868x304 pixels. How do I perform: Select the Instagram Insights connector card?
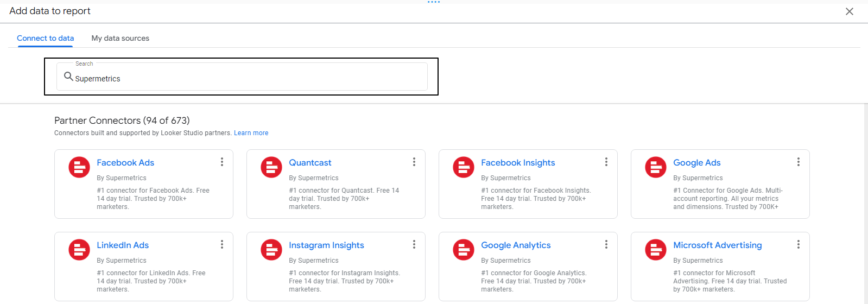click(336, 267)
